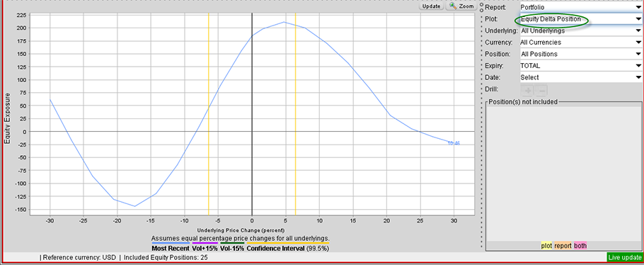Click the Underlying Price Change axis title
Screen dimensions: 644x265
coord(241,230)
